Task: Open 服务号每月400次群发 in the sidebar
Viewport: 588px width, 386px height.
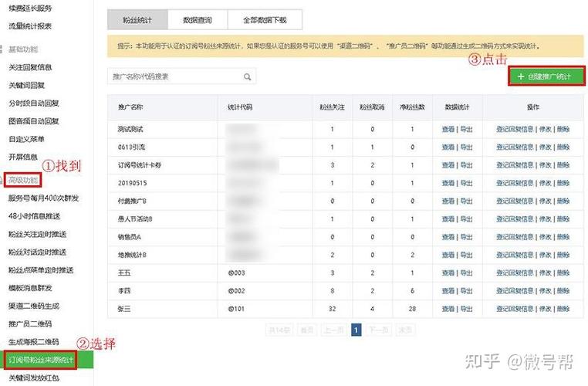Action: coord(44,198)
